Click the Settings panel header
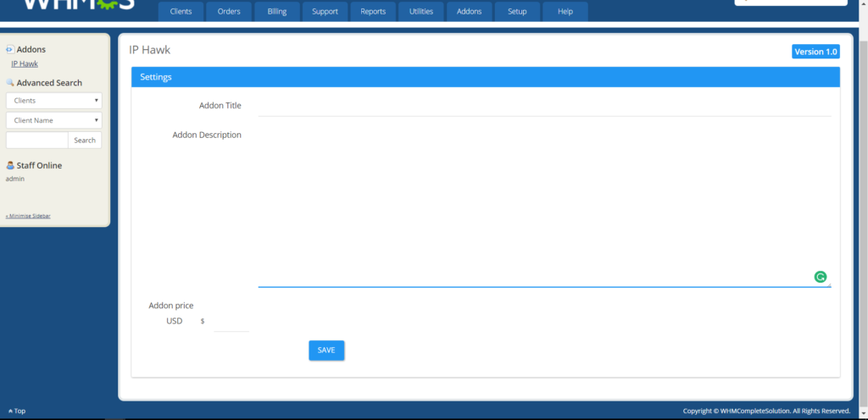Image resolution: width=868 pixels, height=420 pixels. (x=486, y=77)
